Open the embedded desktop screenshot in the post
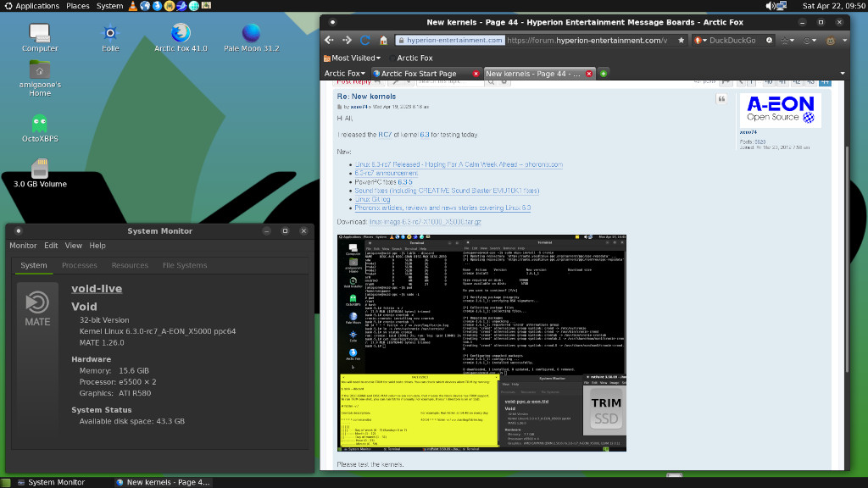 click(481, 343)
